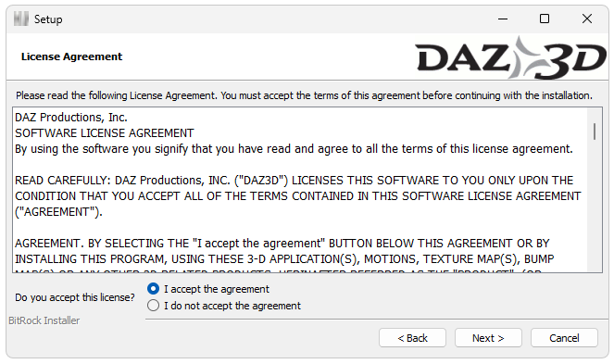Click the "DAZ Productions, Inc." line in license text
The image size is (614, 364).
tap(71, 117)
